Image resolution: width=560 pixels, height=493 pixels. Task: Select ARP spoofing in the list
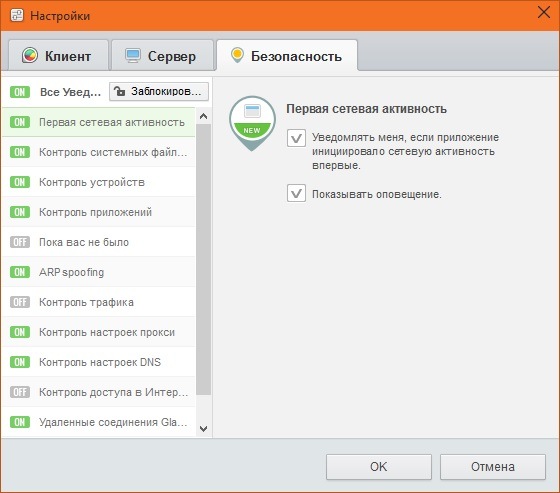99,272
